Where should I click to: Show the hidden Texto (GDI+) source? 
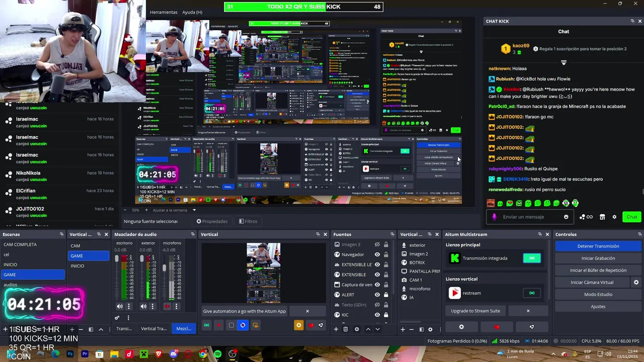point(377,305)
